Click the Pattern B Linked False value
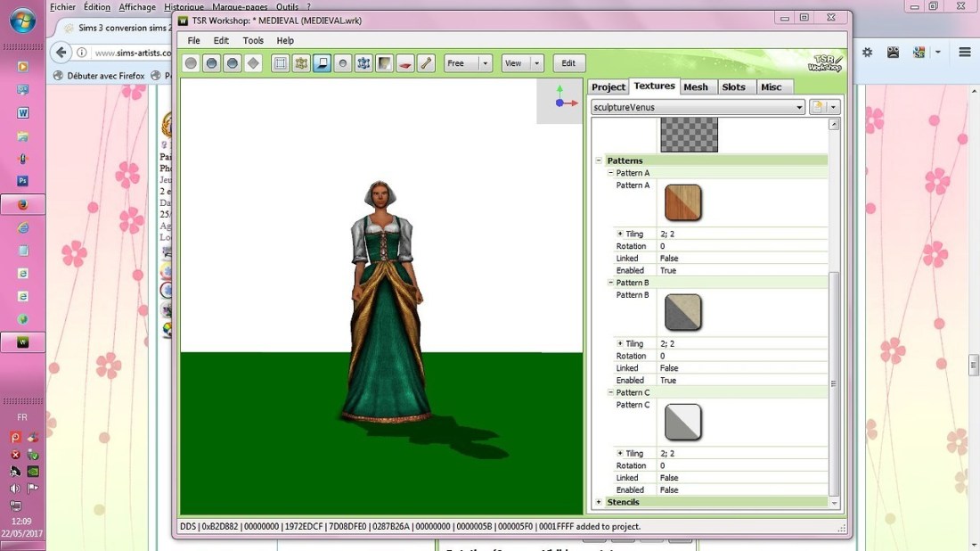Screen dimensions: 980x551 [x=668, y=368]
